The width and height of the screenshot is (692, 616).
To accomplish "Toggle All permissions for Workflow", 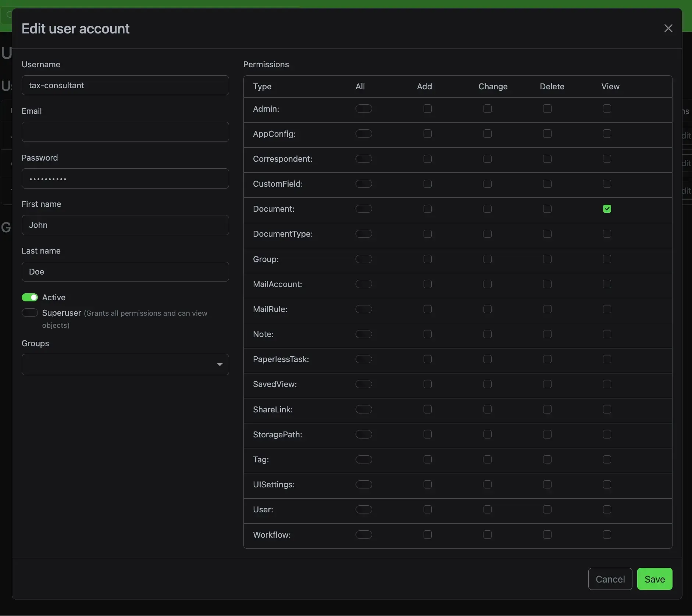I will click(364, 535).
